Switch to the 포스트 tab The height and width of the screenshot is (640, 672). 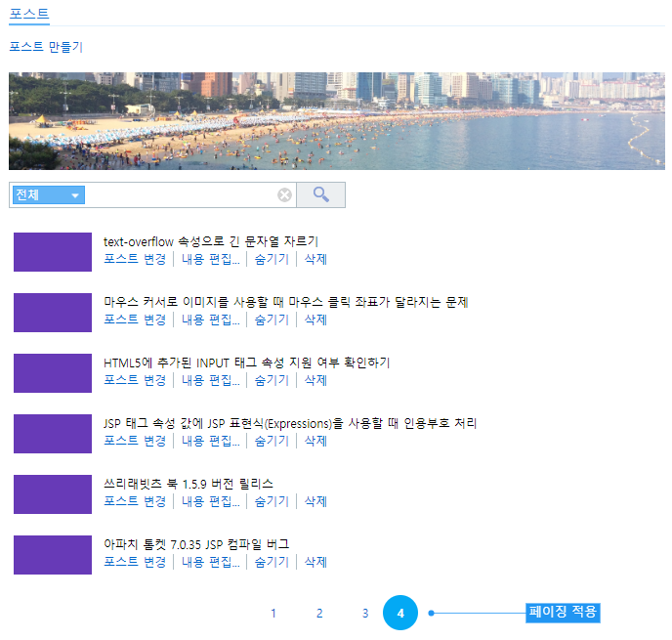tap(29, 14)
